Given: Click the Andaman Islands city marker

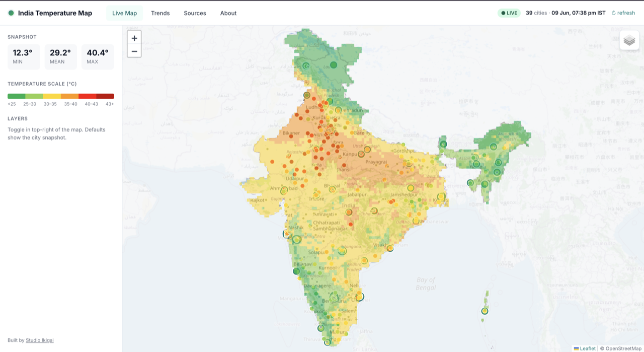Looking at the screenshot, I should click(485, 311).
